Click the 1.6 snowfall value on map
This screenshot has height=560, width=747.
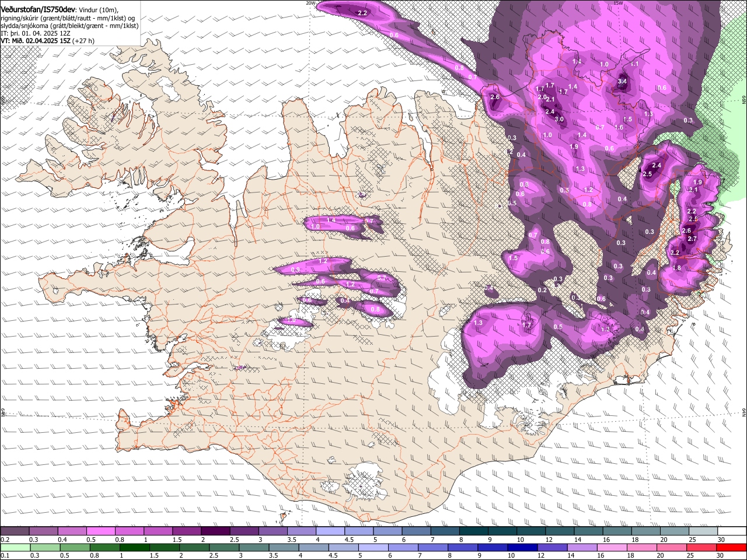click(619, 127)
